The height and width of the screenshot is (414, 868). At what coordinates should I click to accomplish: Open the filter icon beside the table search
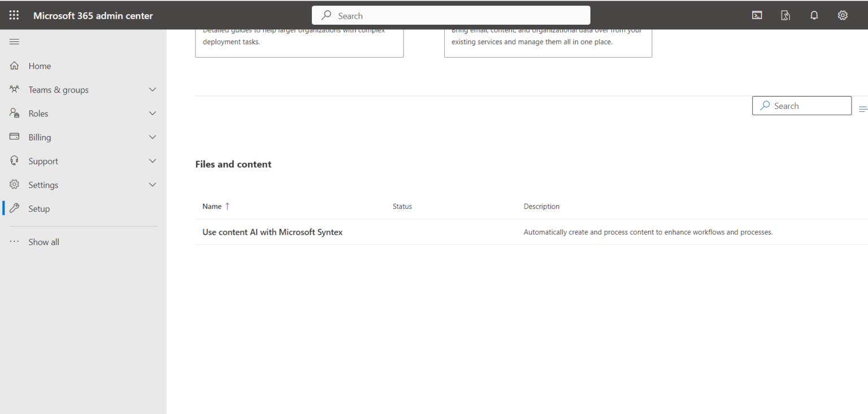click(863, 108)
